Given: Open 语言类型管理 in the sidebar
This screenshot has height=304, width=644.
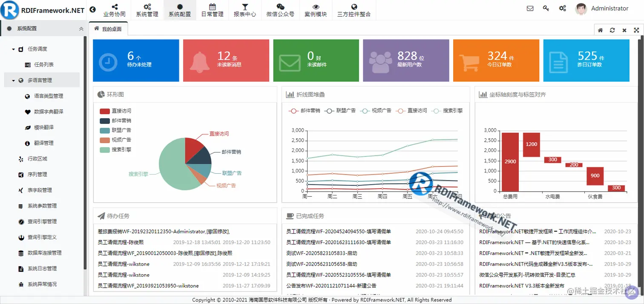Looking at the screenshot, I should coord(49,96).
